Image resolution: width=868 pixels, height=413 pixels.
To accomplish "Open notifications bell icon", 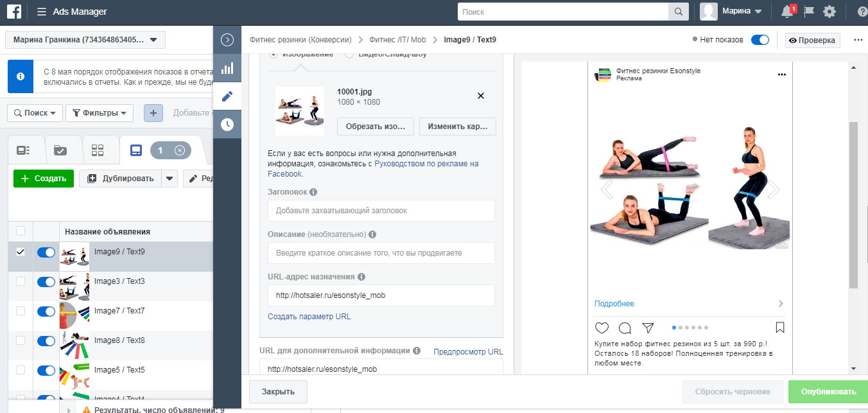I will click(x=787, y=12).
